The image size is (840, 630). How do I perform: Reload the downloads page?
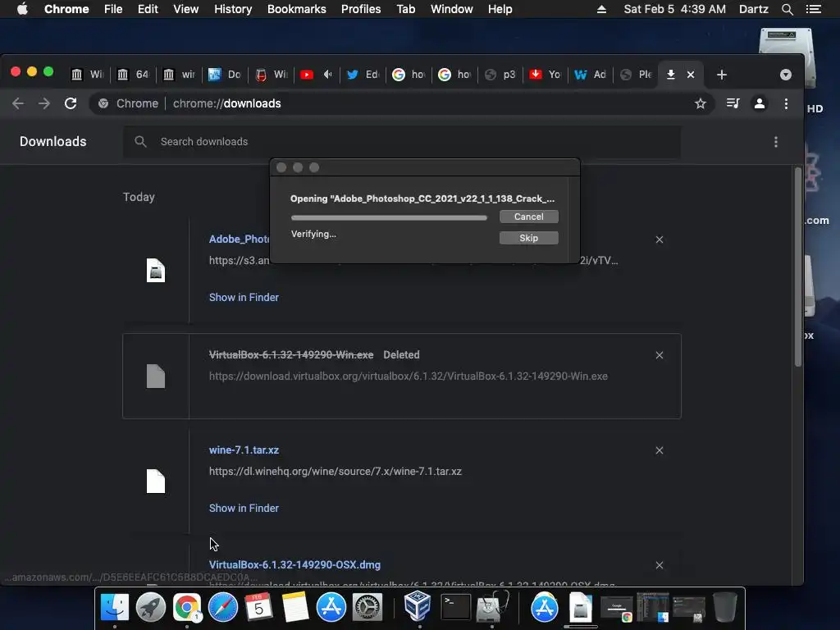[x=71, y=103]
